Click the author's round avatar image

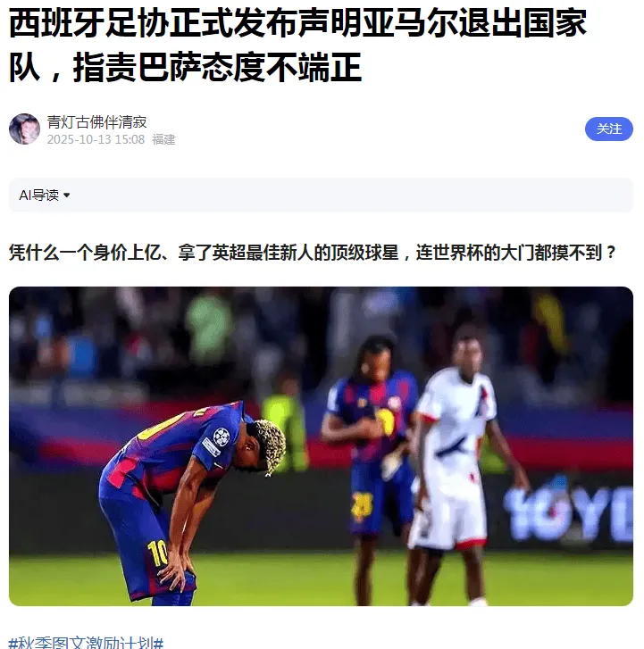[x=24, y=129]
